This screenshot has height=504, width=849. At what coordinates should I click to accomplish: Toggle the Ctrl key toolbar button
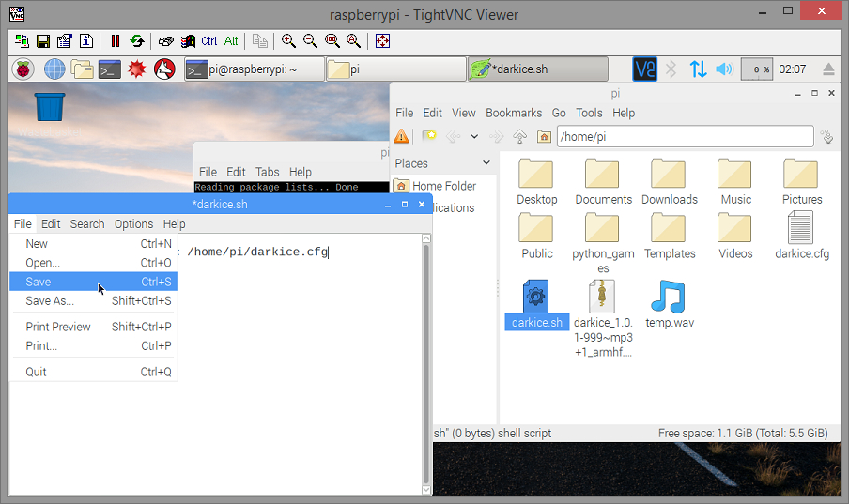tap(209, 41)
